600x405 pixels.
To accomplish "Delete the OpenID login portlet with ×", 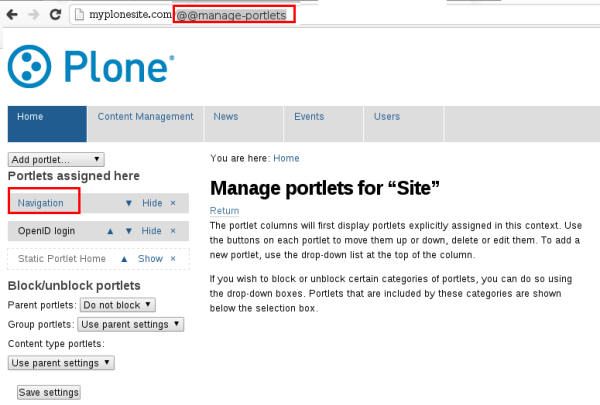I will point(173,231).
